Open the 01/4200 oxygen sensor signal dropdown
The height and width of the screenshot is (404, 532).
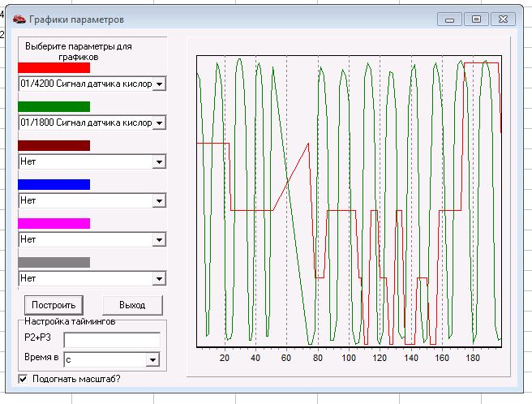159,84
